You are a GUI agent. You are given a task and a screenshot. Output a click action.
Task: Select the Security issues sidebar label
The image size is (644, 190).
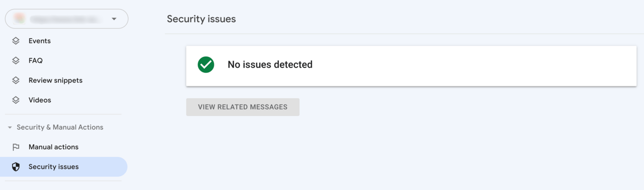pyautogui.click(x=53, y=167)
